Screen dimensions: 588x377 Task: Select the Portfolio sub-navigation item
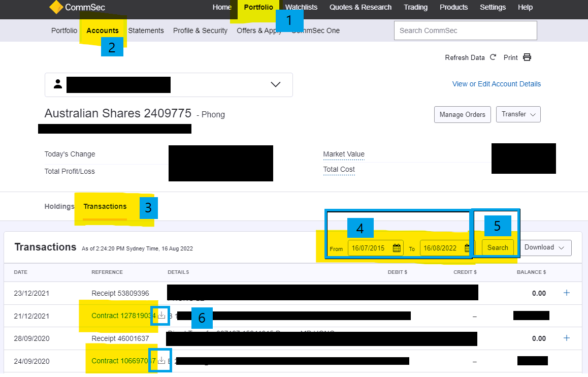point(64,30)
